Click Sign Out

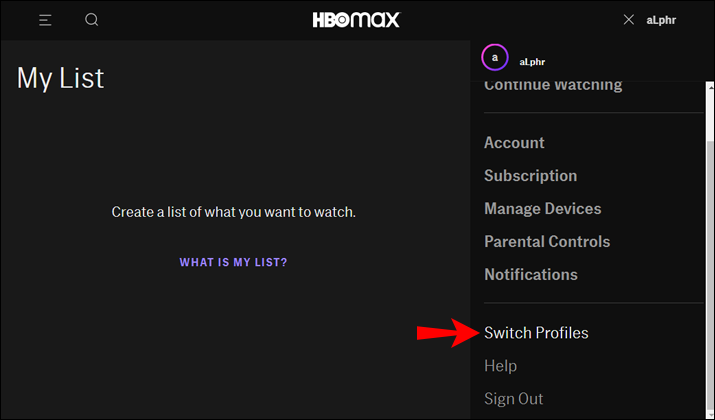click(514, 399)
